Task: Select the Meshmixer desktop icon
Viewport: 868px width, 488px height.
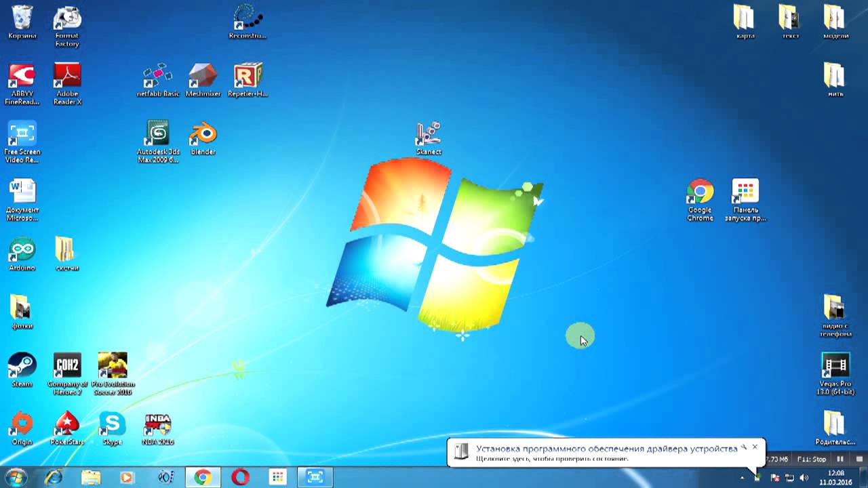Action: [x=203, y=80]
